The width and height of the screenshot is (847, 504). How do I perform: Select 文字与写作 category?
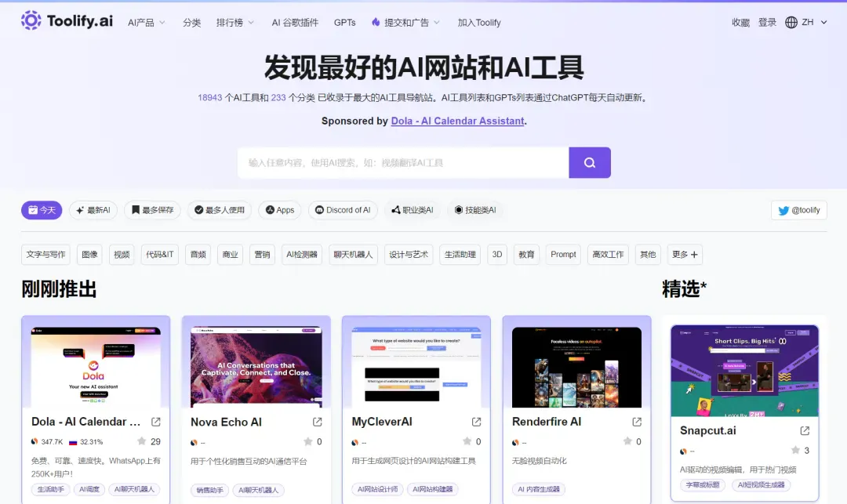click(x=46, y=254)
